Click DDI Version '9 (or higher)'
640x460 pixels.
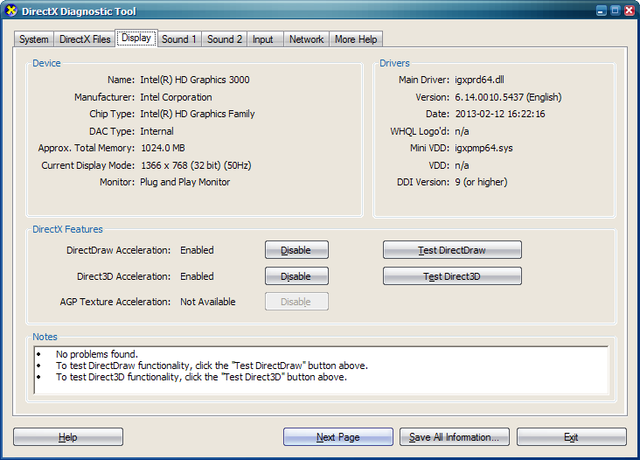481,182
